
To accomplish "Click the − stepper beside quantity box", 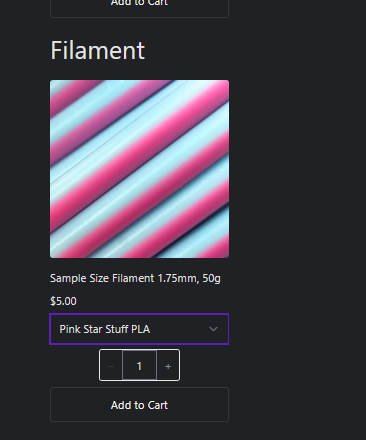I will pyautogui.click(x=111, y=366).
